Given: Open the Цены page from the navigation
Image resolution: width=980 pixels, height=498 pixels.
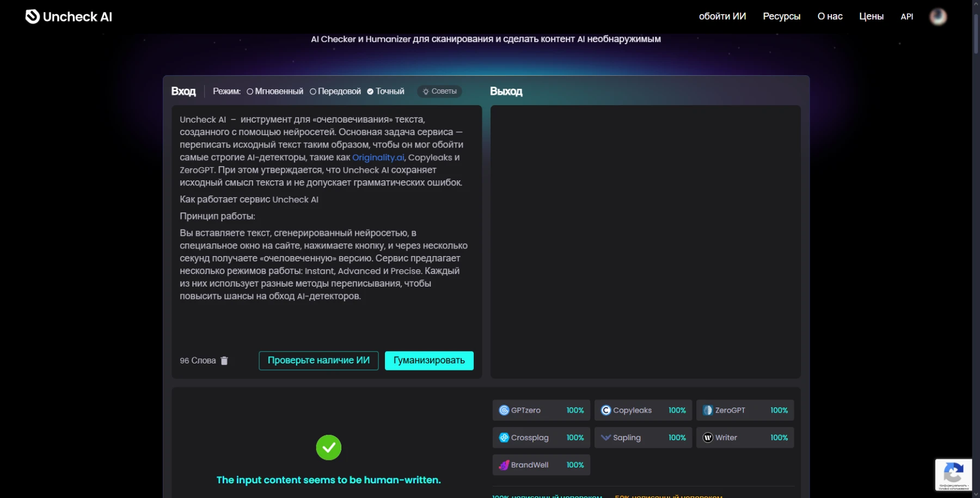Looking at the screenshot, I should 871,16.
